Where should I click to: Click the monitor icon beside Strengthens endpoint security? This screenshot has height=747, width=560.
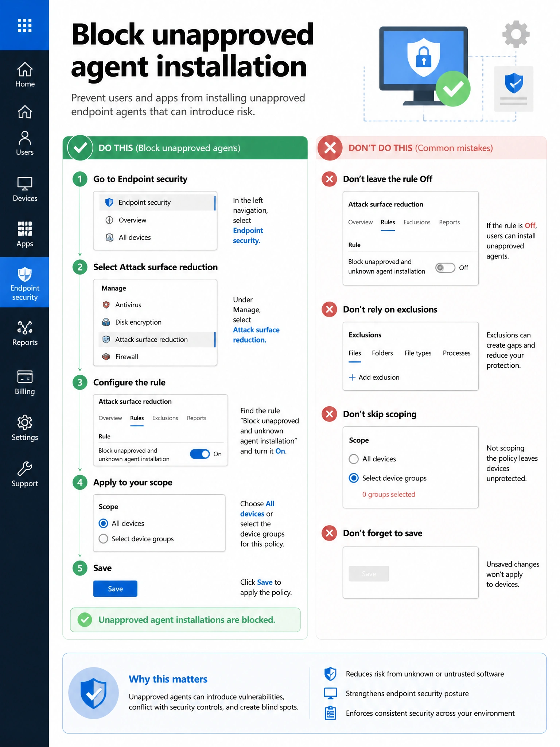click(x=330, y=693)
